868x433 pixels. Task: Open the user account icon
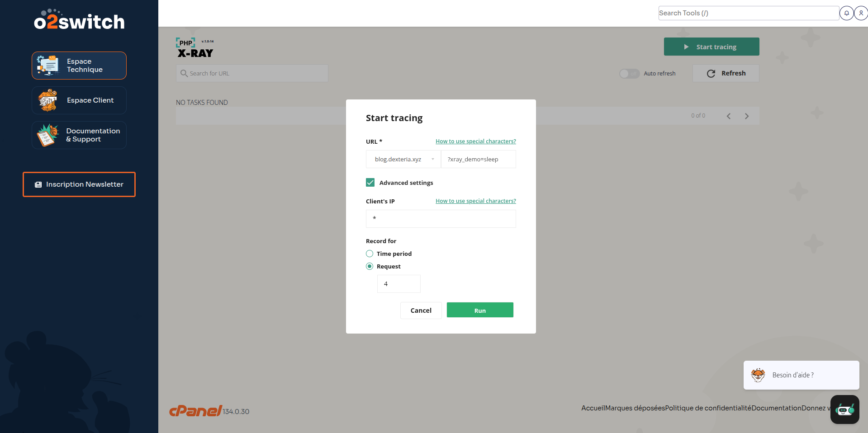tap(861, 13)
